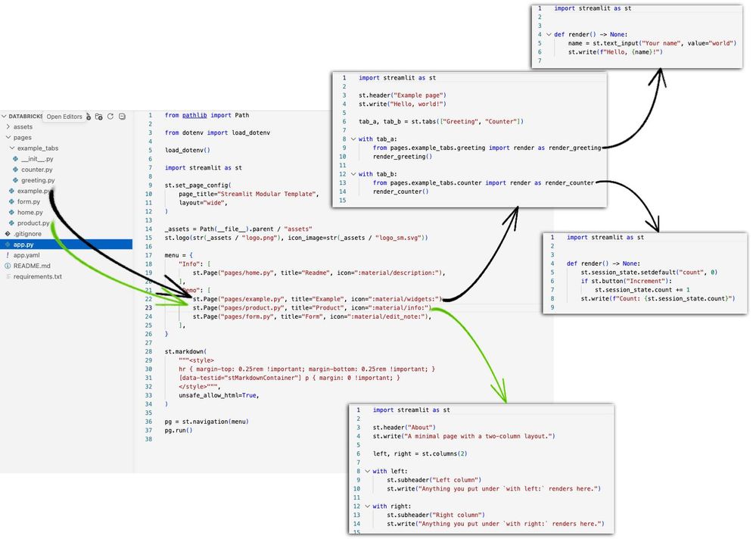Click 'if st.button("Increment"):' line
Viewport: 756px width, 539px height.
click(626, 281)
